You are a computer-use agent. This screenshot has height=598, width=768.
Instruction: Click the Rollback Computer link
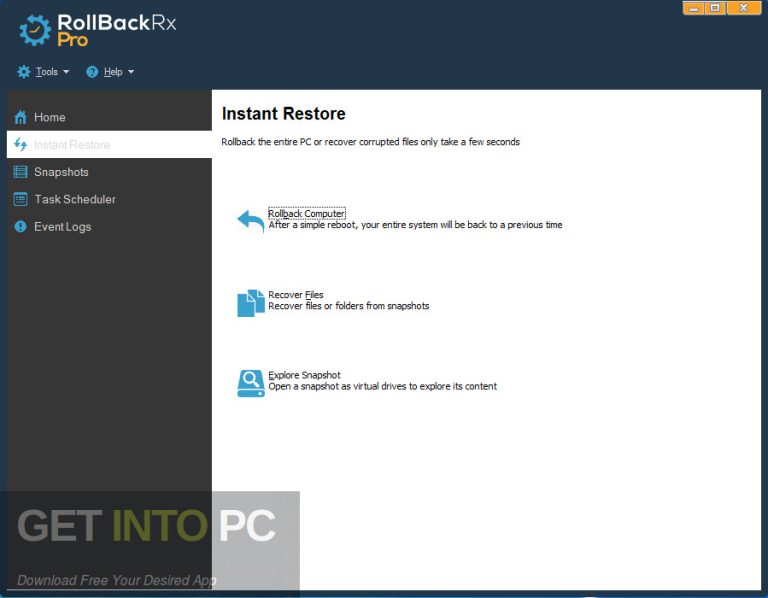pos(307,214)
